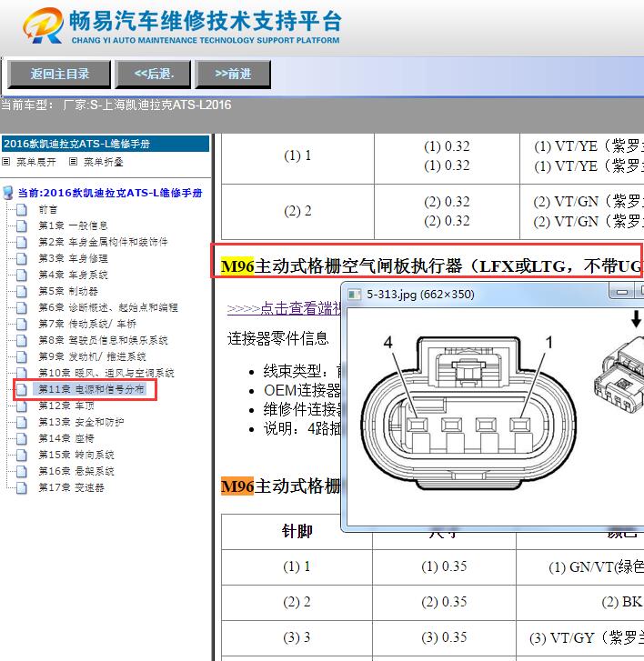
Task: Click the page icon beside 第13章
Action: 22,422
